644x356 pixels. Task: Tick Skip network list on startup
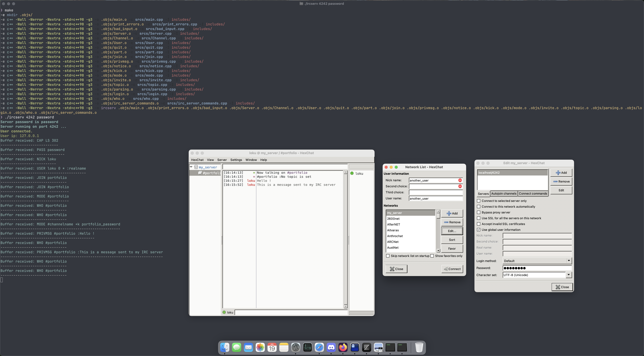[388, 256]
